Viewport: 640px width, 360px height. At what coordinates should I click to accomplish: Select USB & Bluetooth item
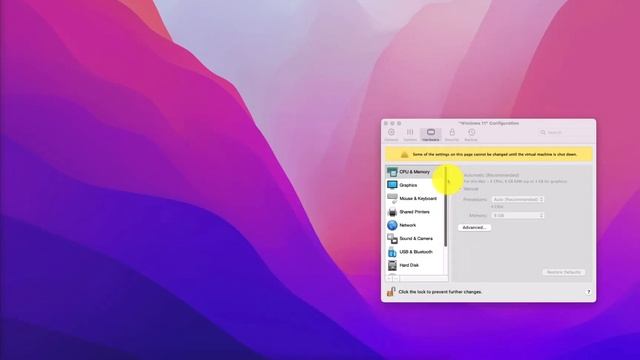click(x=414, y=252)
